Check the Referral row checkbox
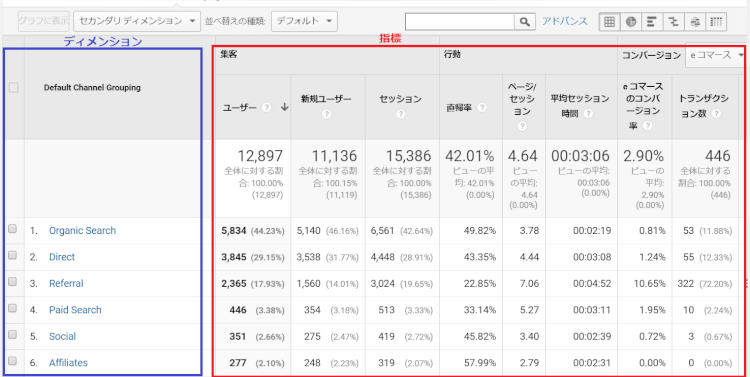 (12, 282)
